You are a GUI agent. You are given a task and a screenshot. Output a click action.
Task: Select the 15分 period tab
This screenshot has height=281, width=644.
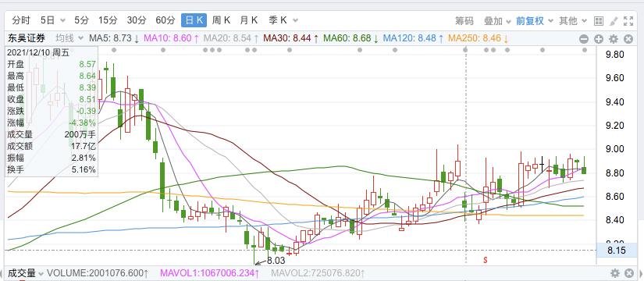click(108, 20)
